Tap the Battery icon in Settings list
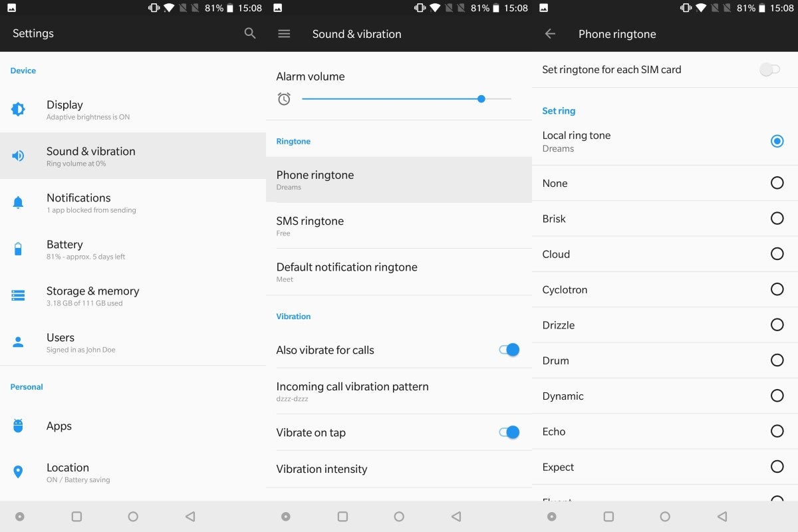The width and height of the screenshot is (798, 532). point(18,249)
